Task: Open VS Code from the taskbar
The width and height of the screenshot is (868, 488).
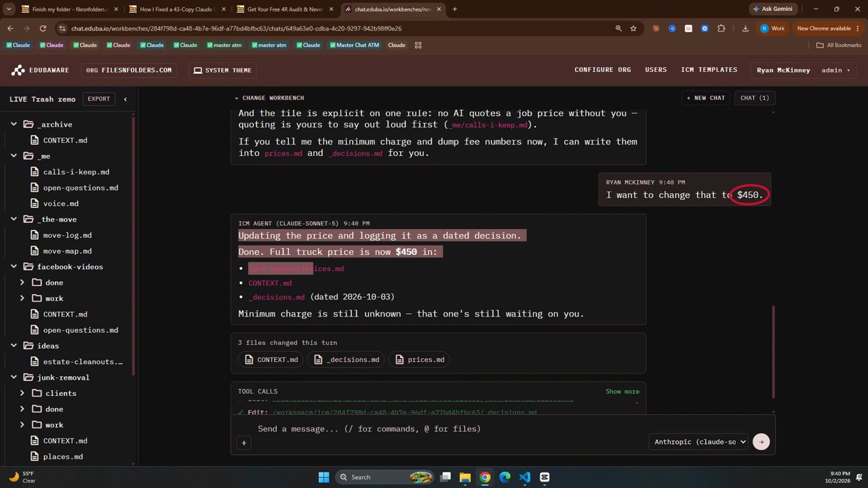Action: [x=525, y=477]
